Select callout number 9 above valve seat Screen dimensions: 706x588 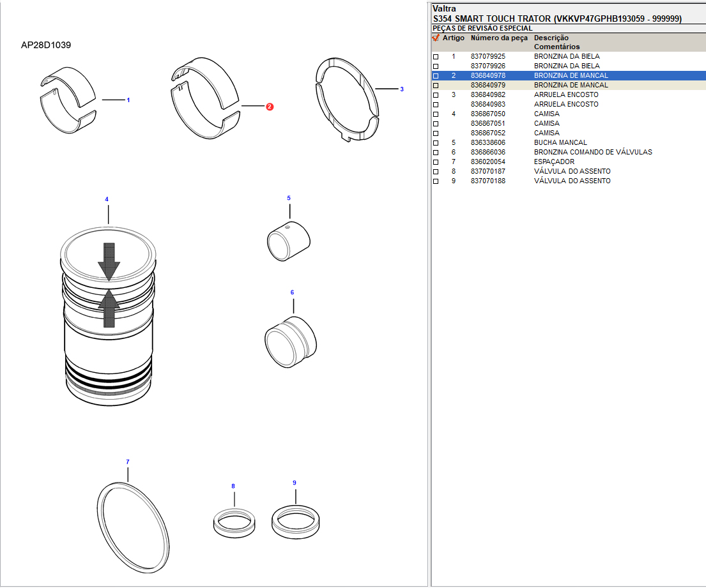[295, 483]
